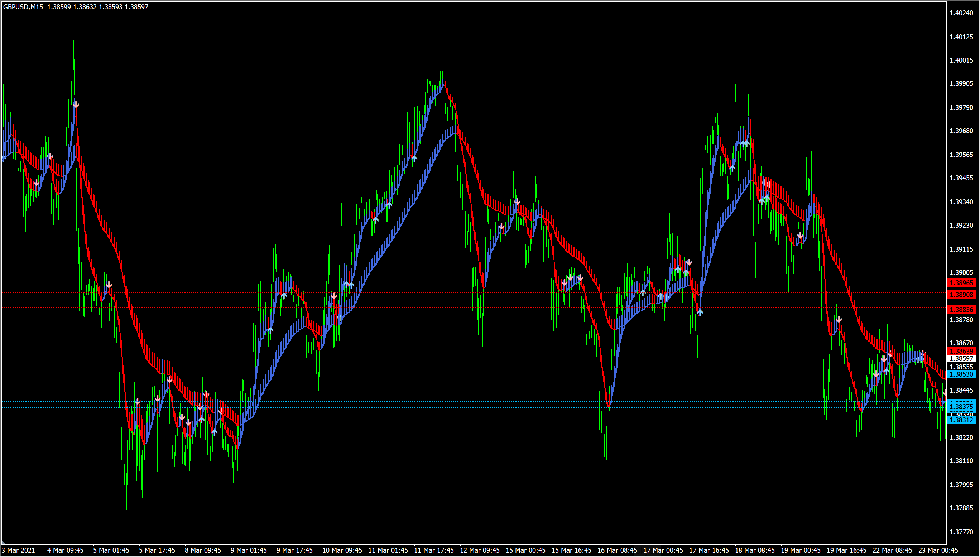Select the blue 1.38530 price label
This screenshot has height=557, width=980.
961,374
